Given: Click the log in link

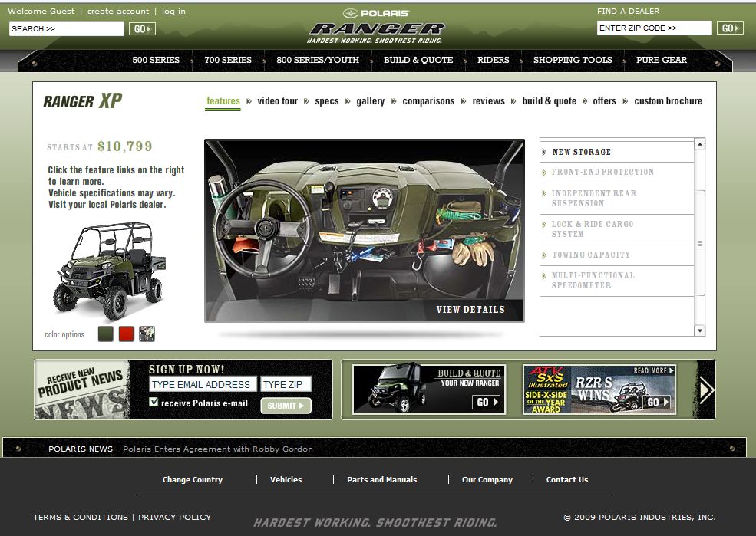Looking at the screenshot, I should [x=173, y=11].
